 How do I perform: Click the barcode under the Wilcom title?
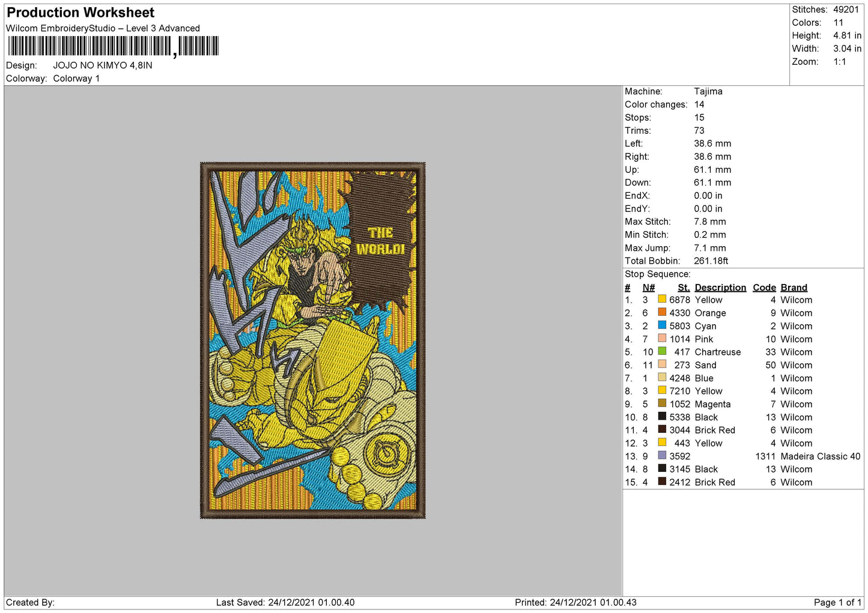114,46
